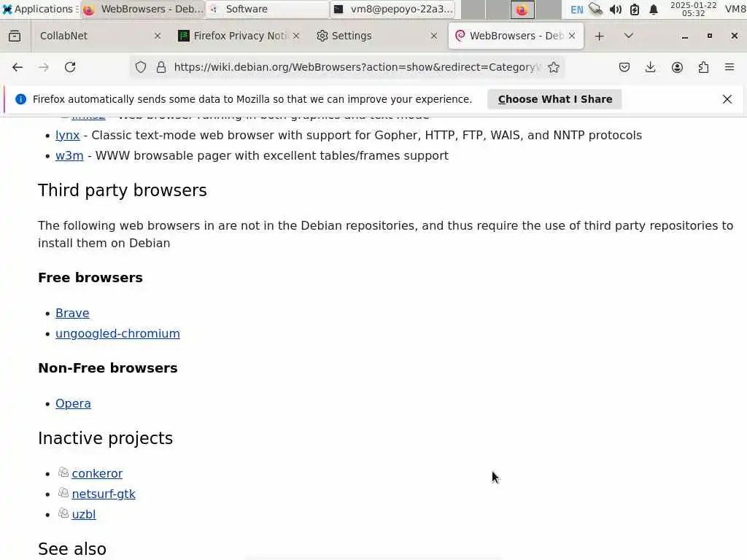
Task: Open the Opera link
Action: (73, 403)
